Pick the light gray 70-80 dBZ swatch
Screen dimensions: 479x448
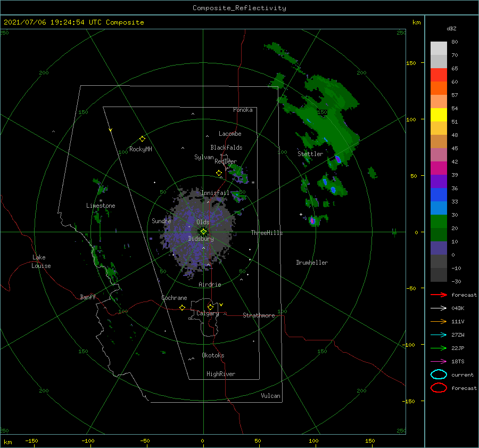pos(439,48)
